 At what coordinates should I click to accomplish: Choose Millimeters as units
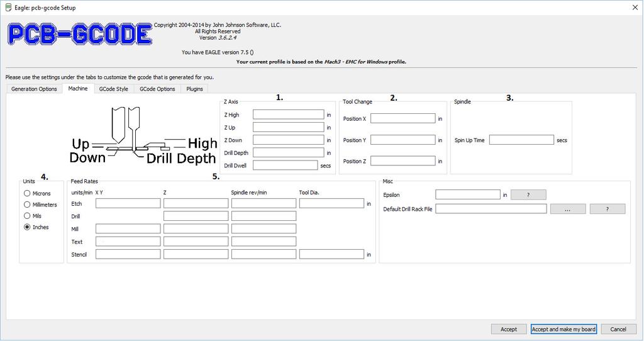pos(40,204)
